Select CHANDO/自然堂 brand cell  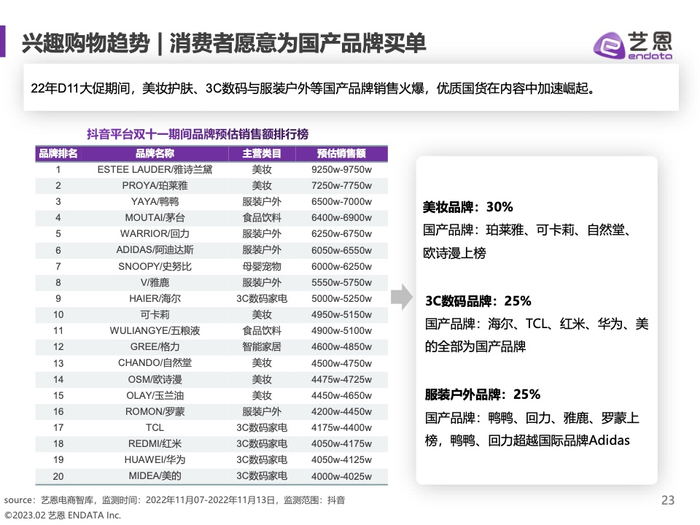(154, 363)
